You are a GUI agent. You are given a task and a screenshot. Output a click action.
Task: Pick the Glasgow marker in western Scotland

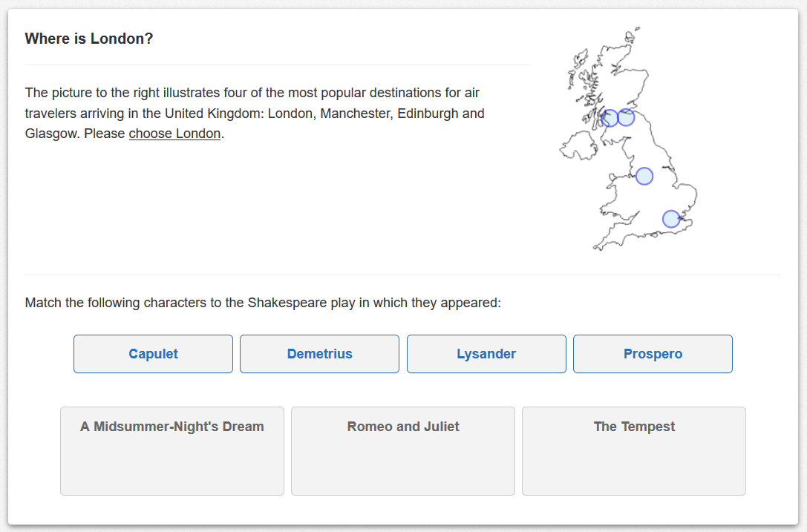pyautogui.click(x=610, y=118)
